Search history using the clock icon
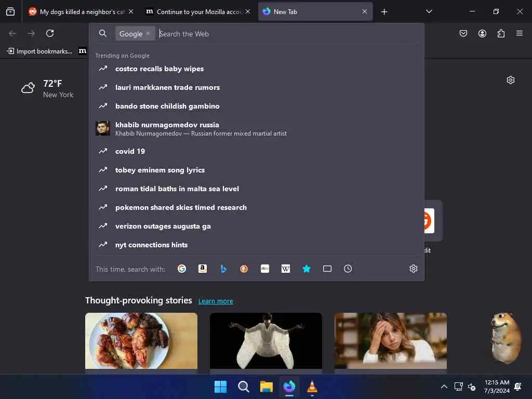The image size is (532, 399). [x=348, y=269]
